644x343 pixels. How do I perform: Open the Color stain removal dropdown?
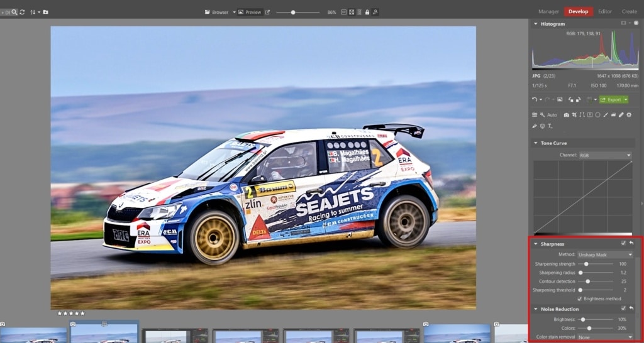[606, 337]
